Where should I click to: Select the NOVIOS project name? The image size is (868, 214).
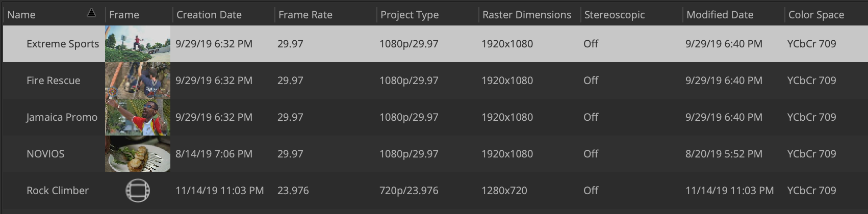click(45, 154)
